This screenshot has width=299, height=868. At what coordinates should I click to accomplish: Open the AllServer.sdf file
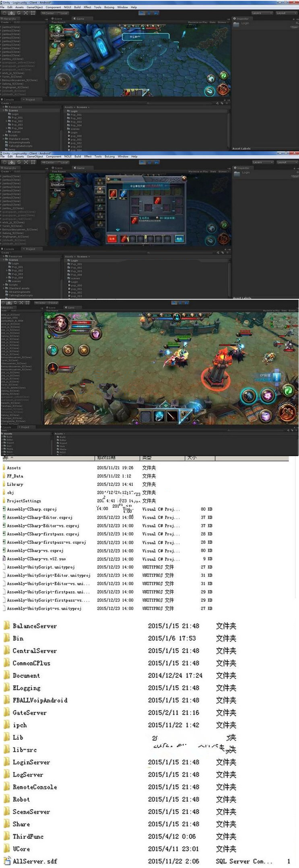(35, 861)
